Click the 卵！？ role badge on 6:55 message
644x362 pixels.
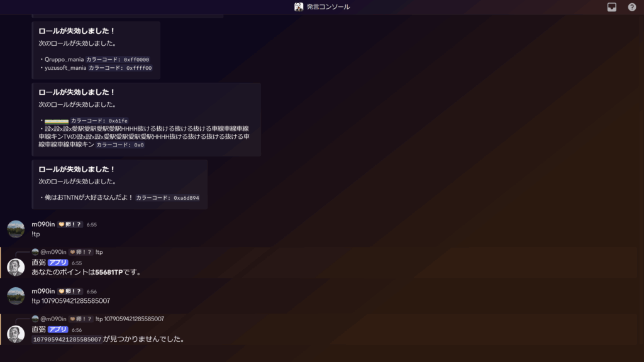pos(70,224)
